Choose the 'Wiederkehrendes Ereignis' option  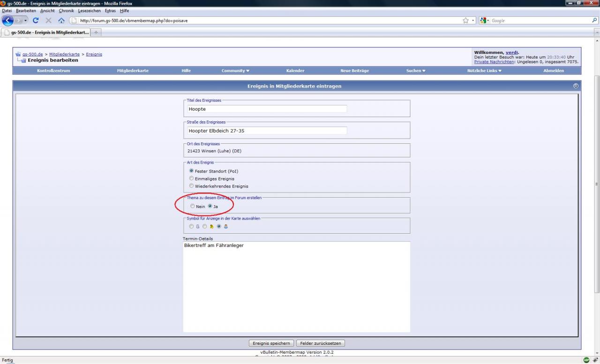[x=191, y=186]
